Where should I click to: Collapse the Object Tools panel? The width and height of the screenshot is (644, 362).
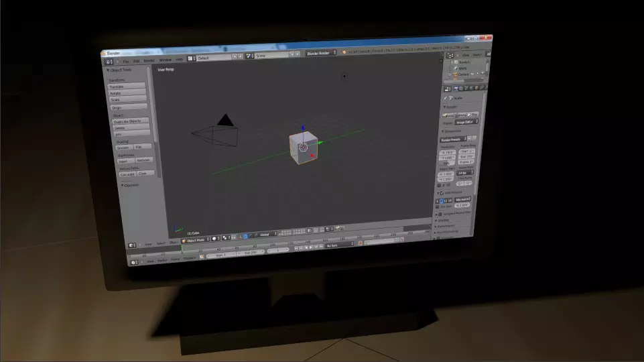click(119, 70)
